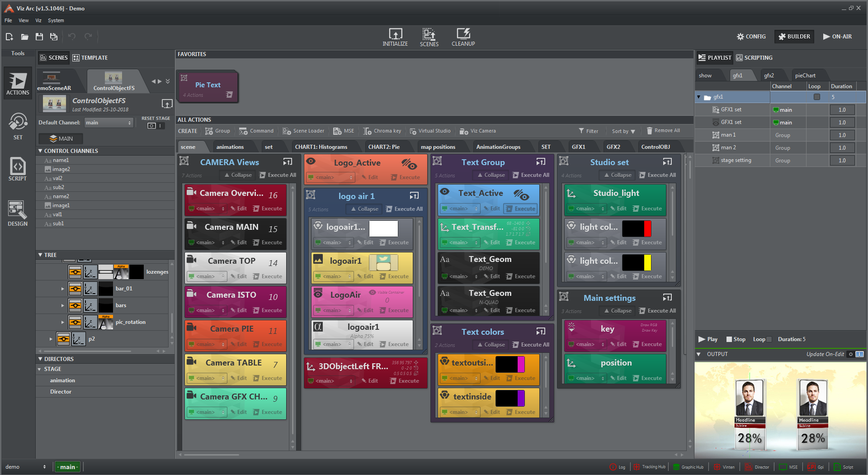Click the Remove All trash icon
The height and width of the screenshot is (475, 868).
tap(649, 131)
